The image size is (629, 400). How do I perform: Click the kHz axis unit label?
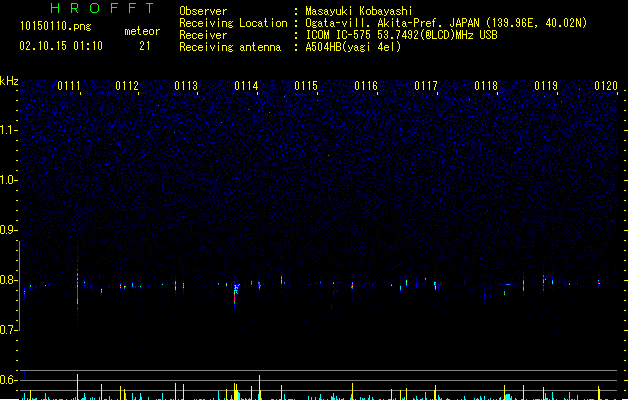tap(9, 81)
